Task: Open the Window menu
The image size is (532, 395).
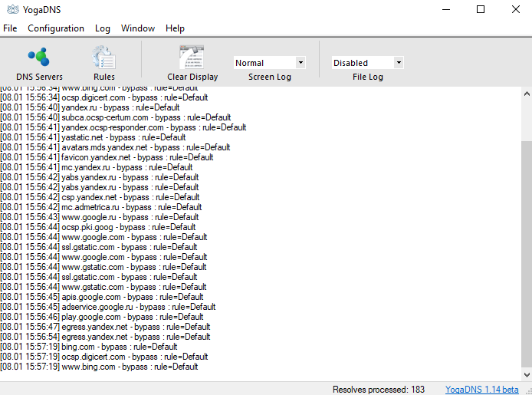Action: tap(138, 28)
